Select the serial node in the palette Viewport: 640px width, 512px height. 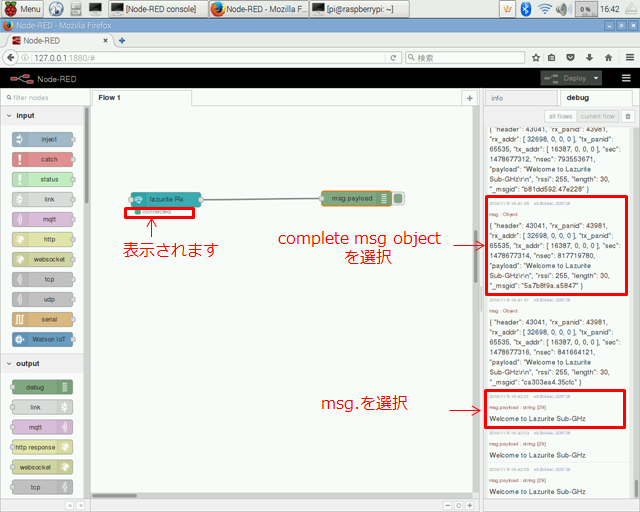click(43, 319)
